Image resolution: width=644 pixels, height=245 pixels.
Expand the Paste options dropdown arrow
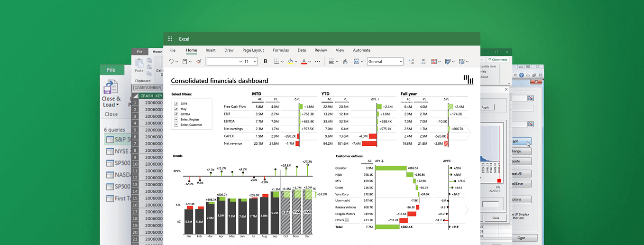[190, 62]
